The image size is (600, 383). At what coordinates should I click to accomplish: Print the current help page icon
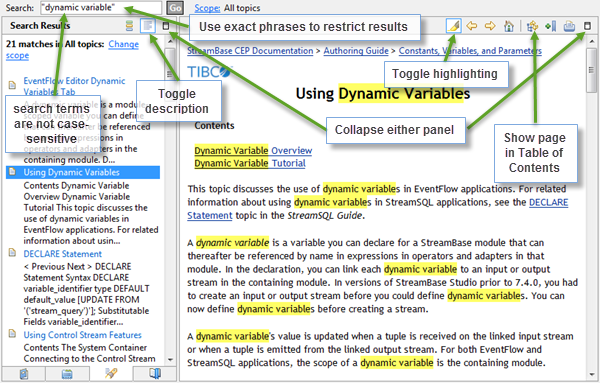569,26
